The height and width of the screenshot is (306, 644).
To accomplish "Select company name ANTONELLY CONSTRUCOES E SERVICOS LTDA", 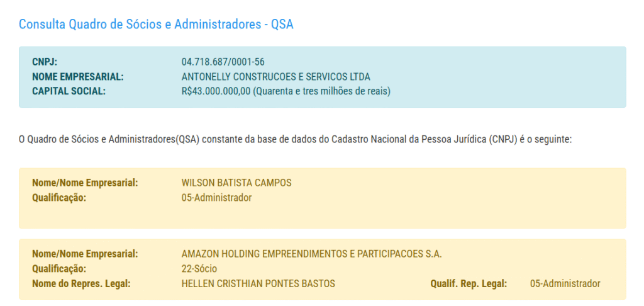I will [275, 77].
